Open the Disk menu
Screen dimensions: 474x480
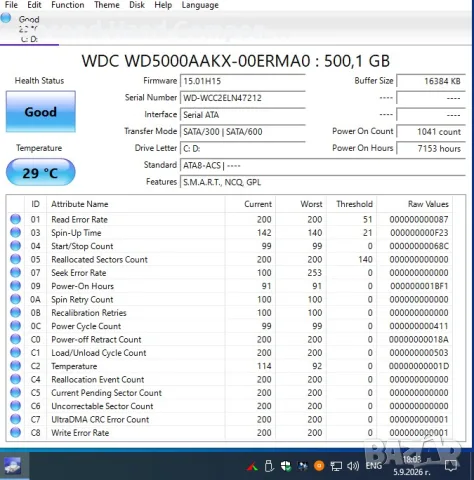coord(137,5)
